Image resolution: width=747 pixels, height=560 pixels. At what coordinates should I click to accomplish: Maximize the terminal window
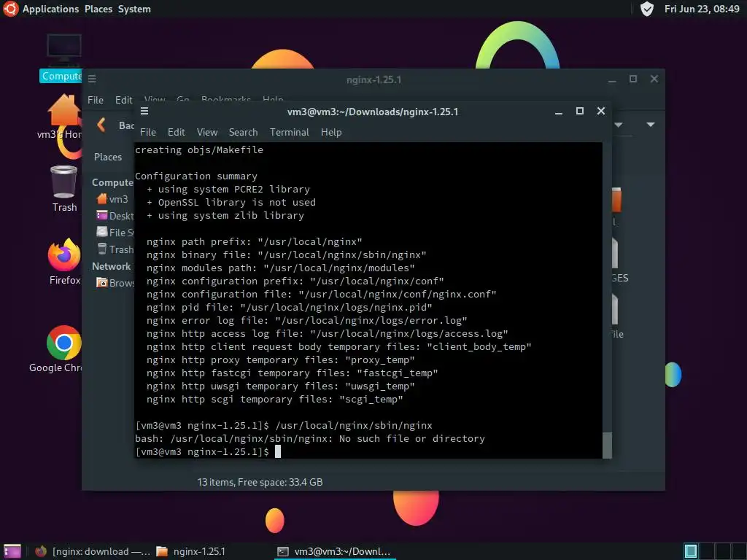(x=580, y=111)
